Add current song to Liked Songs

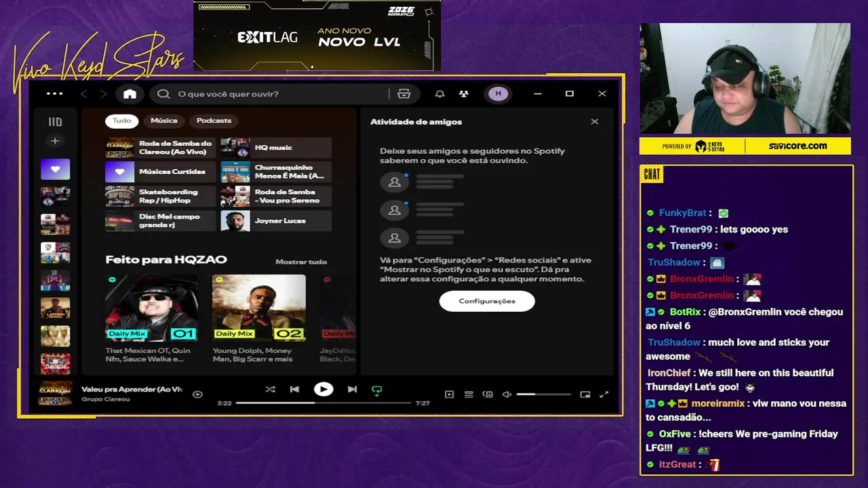coord(197,394)
